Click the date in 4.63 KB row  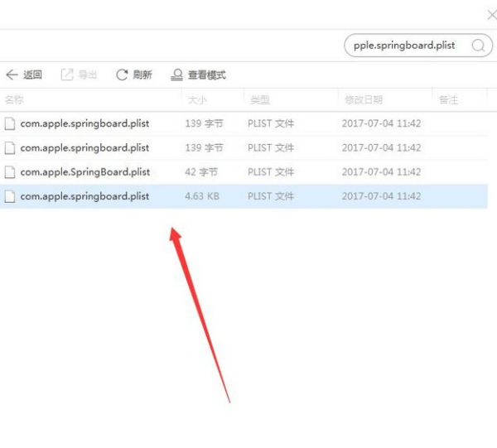tap(381, 196)
